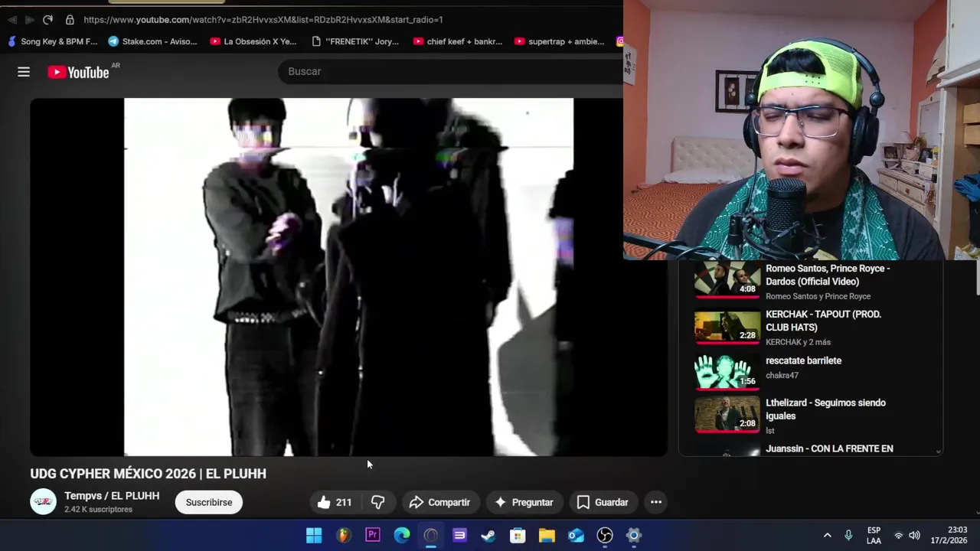Dislike the video with thumbs down
The height and width of the screenshot is (551, 980).
pyautogui.click(x=378, y=502)
